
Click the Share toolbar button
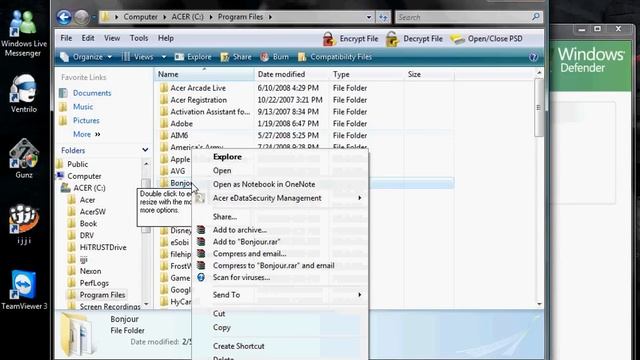(x=236, y=57)
